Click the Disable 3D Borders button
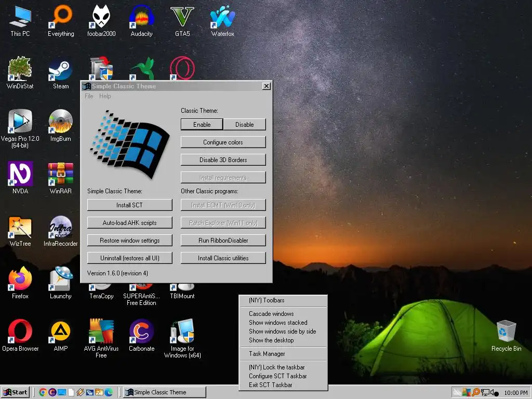Screen dimensions: 532x399 pos(223,160)
